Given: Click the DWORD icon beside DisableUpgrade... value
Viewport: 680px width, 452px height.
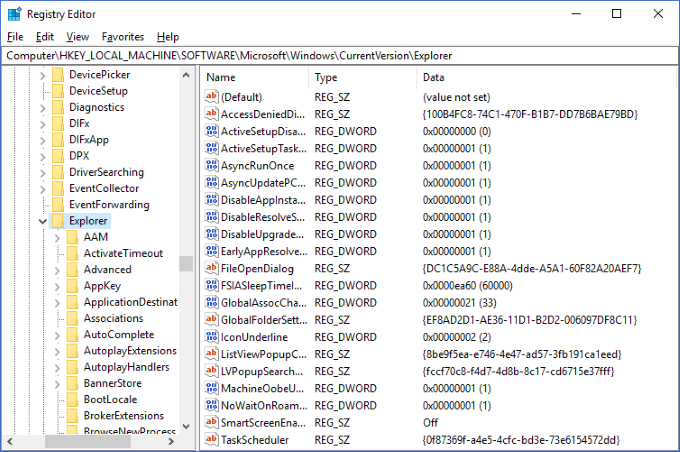Looking at the screenshot, I should click(x=212, y=234).
